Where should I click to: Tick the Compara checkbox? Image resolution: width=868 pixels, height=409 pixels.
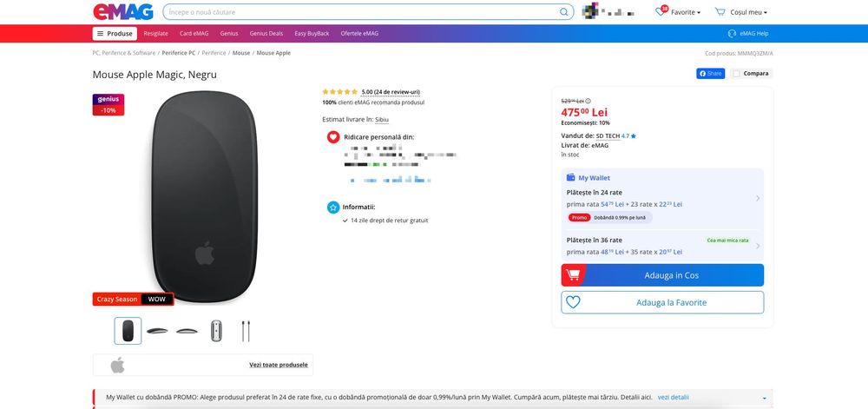click(x=737, y=74)
